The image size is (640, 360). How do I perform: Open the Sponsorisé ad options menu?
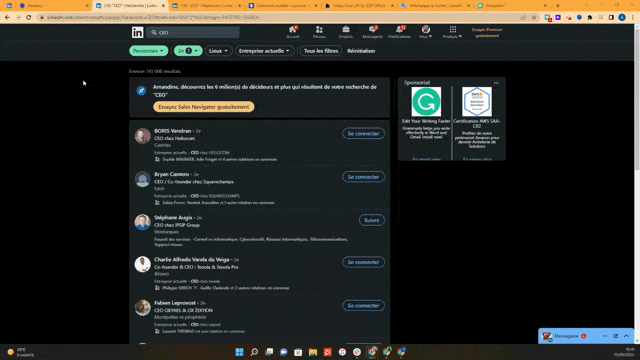496,83
